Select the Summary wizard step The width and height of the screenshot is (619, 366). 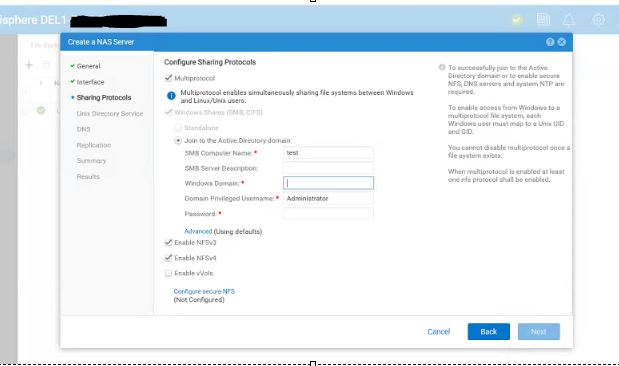[x=91, y=161]
